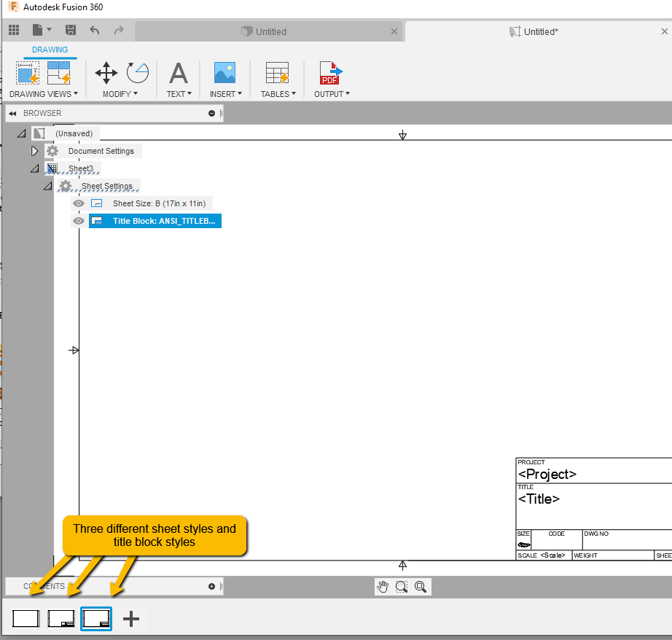Click the Projected View icon
The height and width of the screenshot is (640, 672).
click(x=59, y=72)
